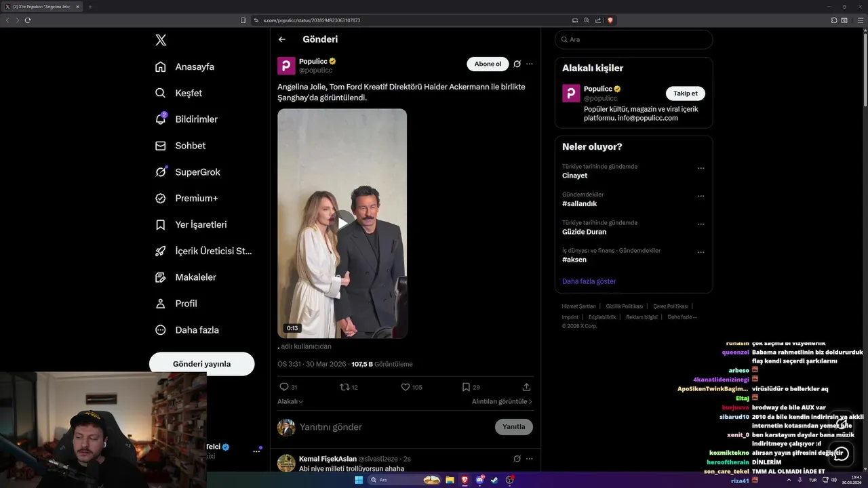The width and height of the screenshot is (868, 488).
Task: Open Bildirimler notifications
Action: pos(186,119)
